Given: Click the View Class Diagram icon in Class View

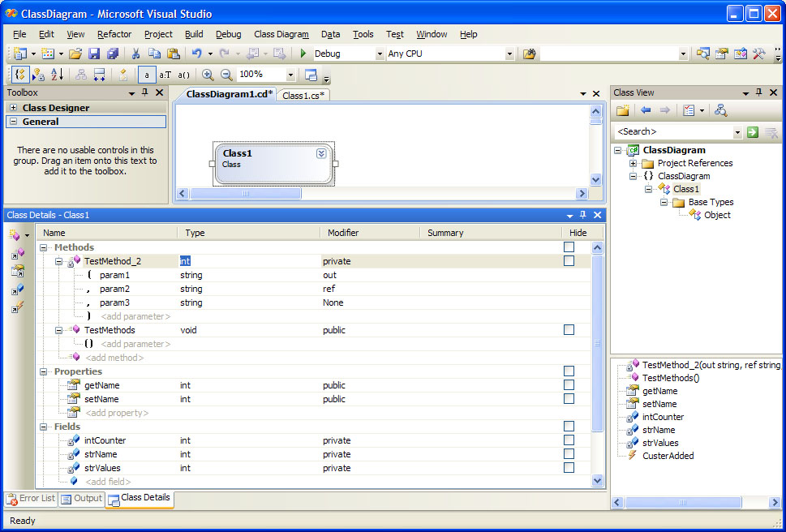Looking at the screenshot, I should click(x=721, y=111).
